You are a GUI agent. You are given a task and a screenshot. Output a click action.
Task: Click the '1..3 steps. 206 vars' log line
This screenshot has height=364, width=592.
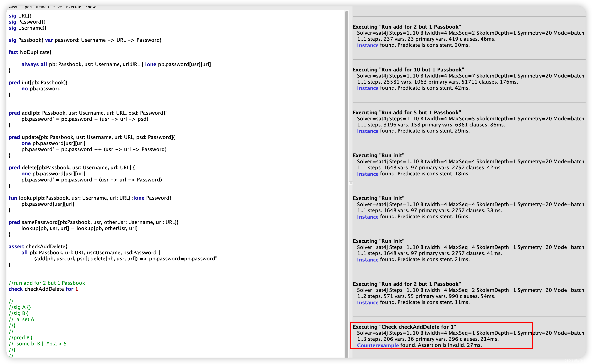(428, 339)
